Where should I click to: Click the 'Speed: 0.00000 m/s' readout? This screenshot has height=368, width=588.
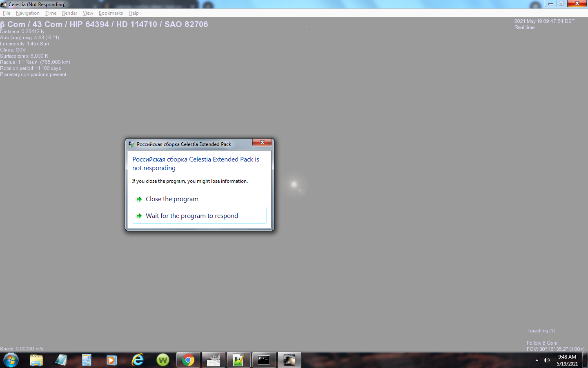22,349
